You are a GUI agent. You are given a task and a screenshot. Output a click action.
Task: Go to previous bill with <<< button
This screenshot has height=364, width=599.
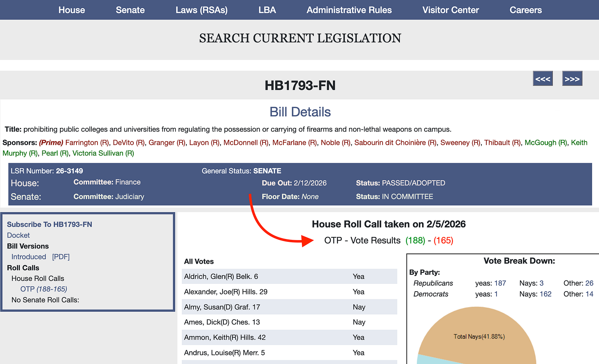[543, 79]
